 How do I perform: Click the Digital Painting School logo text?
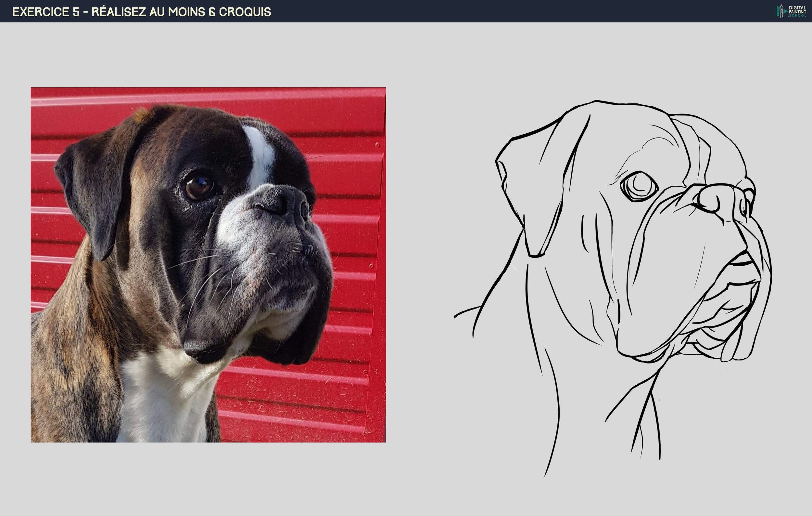(798, 11)
